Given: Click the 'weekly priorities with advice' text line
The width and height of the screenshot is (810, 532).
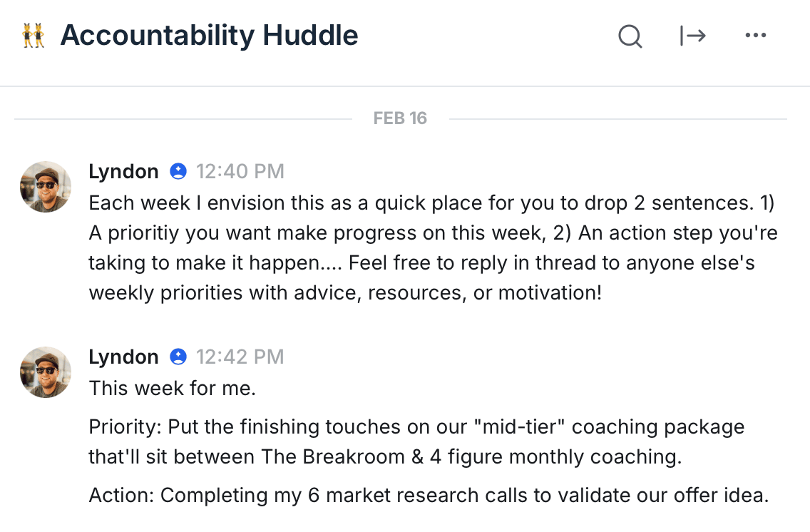Looking at the screenshot, I should [x=345, y=293].
